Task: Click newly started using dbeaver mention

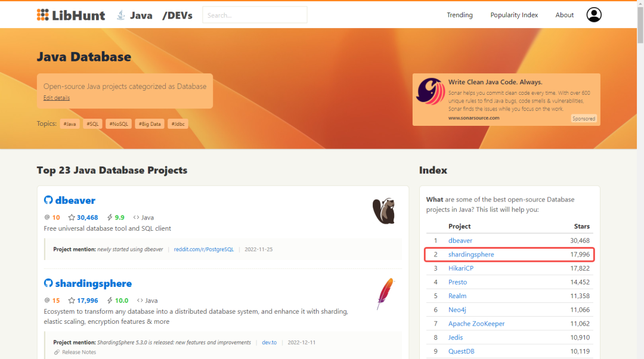Action: pos(130,249)
